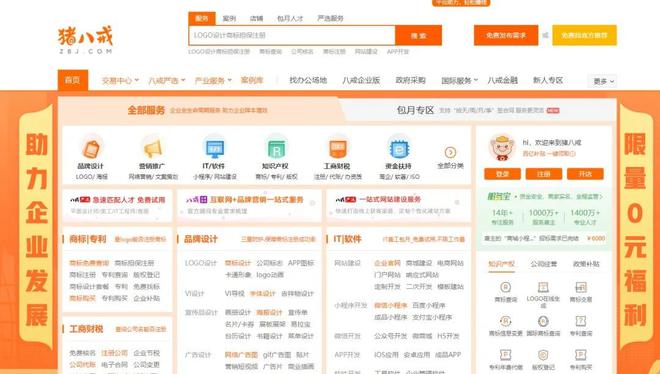Click the 猪八戒 ZBJ.COM logo

[85, 40]
